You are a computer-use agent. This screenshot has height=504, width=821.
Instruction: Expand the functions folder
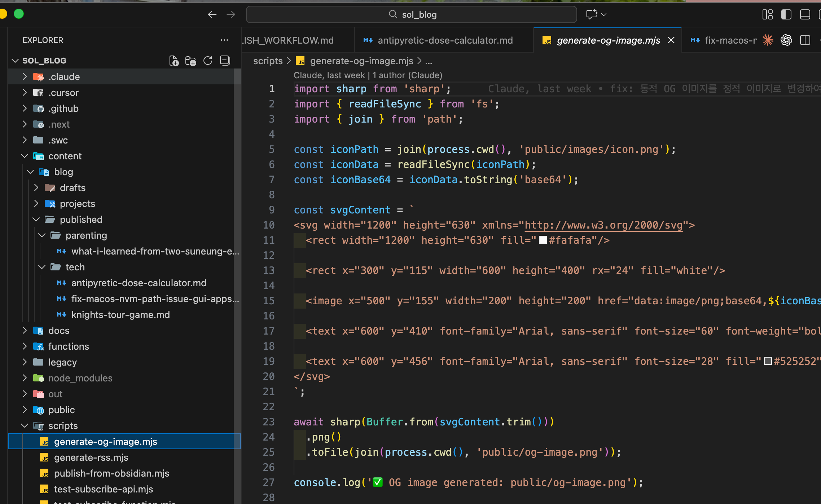pos(25,346)
